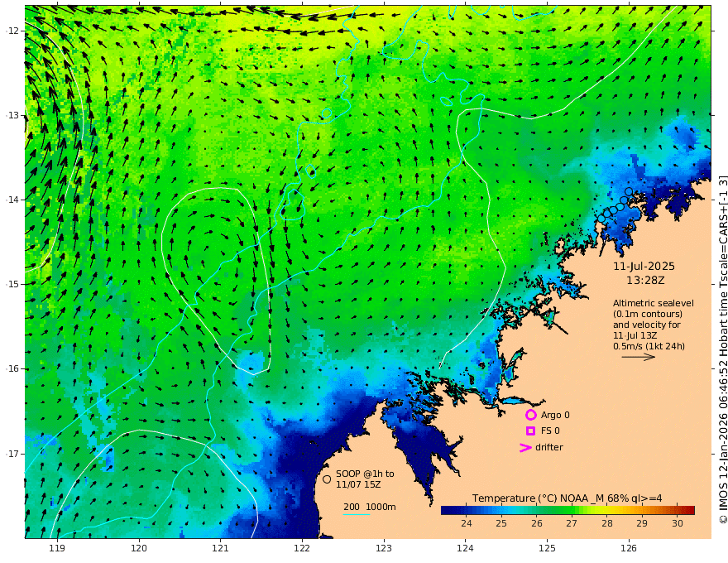Click the 'and velocity for' text line
This screenshot has width=728, height=563.
tap(647, 325)
